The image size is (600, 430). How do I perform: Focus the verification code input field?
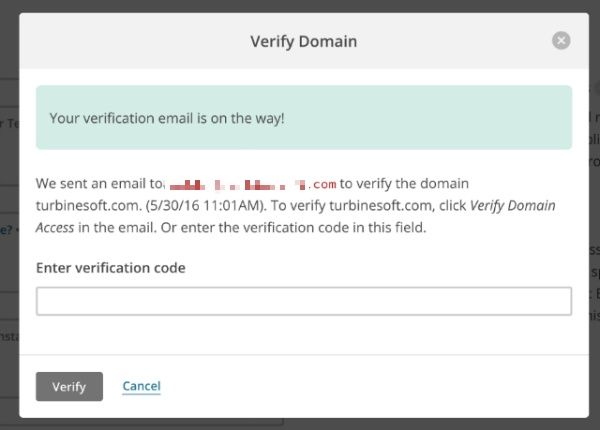[304, 301]
